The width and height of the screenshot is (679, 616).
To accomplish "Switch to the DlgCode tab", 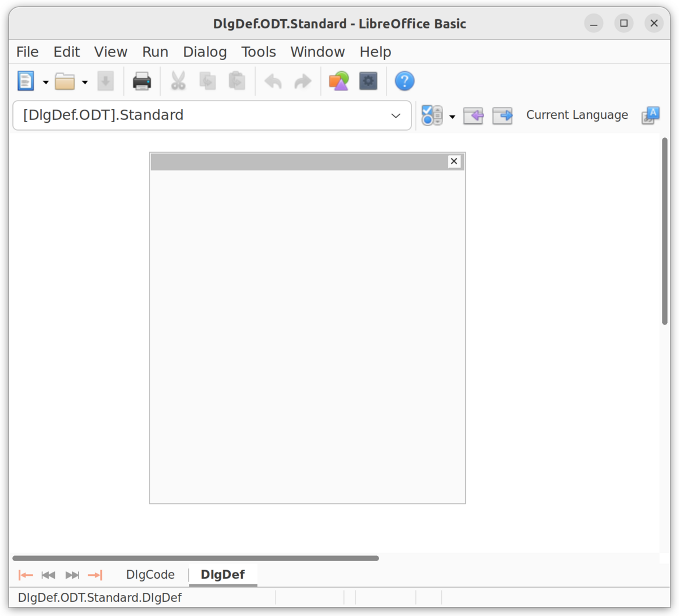I will [x=150, y=574].
